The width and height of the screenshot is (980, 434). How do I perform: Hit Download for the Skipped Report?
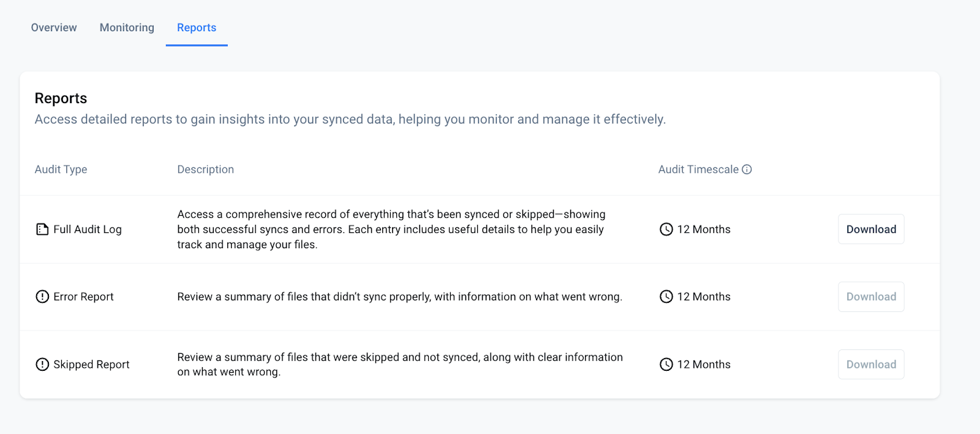(871, 364)
